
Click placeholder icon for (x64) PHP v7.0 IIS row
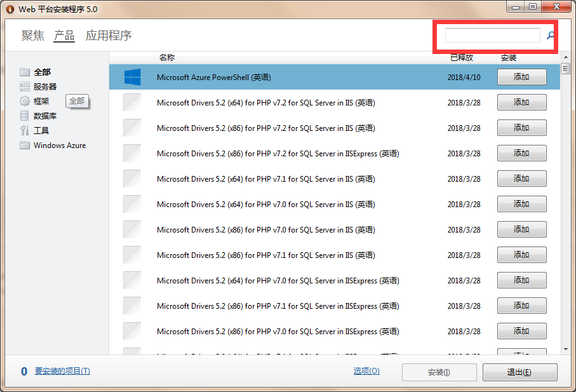click(x=132, y=204)
